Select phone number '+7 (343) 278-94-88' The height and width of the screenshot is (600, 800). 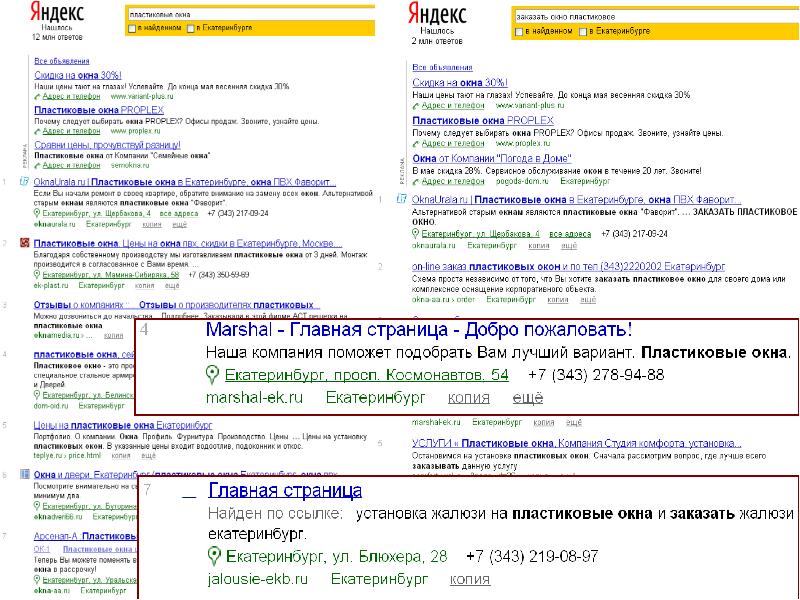pos(596,375)
